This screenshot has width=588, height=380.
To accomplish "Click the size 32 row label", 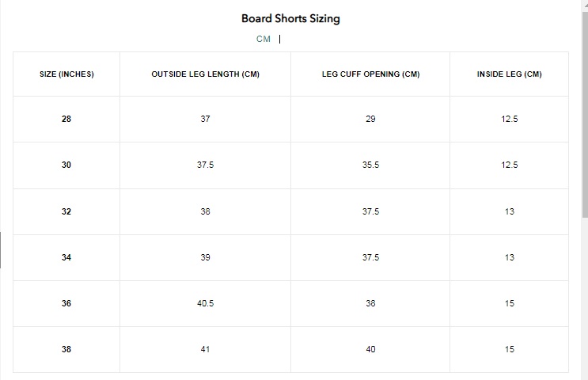I will (x=66, y=211).
